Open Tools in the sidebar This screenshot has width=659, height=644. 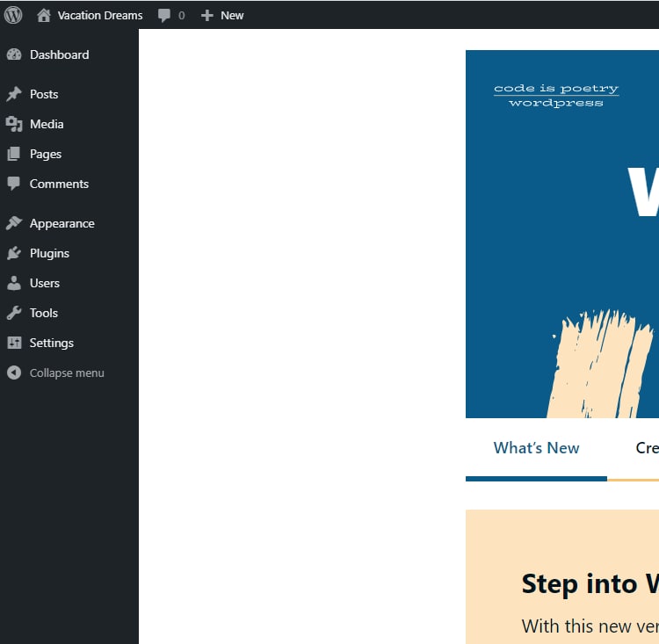[43, 313]
